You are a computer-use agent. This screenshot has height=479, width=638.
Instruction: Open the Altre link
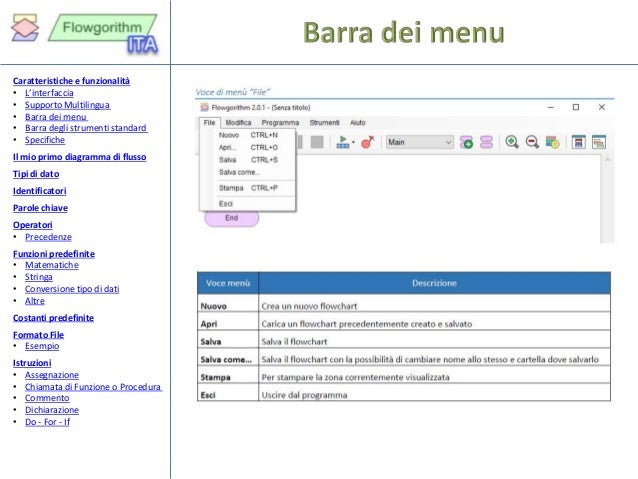coord(35,301)
